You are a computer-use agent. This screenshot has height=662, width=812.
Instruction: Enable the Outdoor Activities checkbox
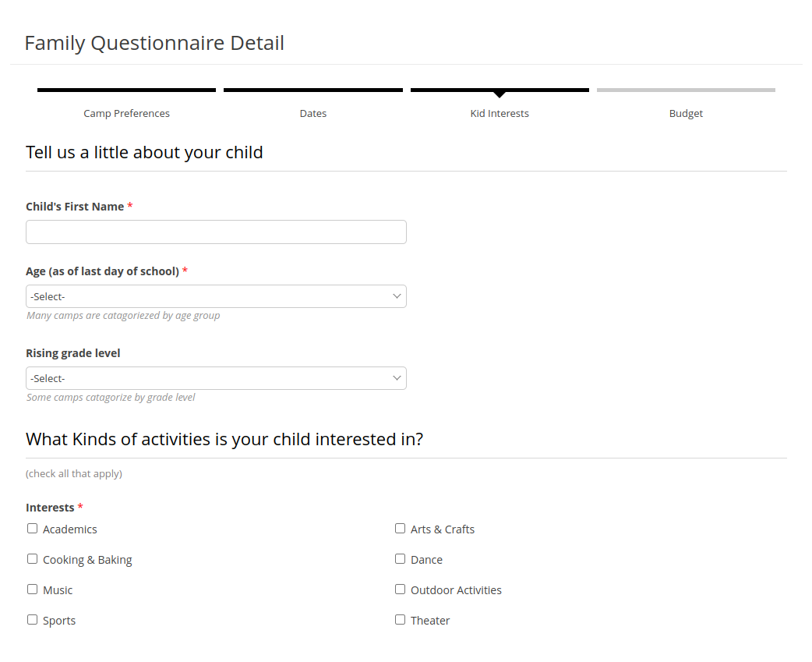point(400,589)
